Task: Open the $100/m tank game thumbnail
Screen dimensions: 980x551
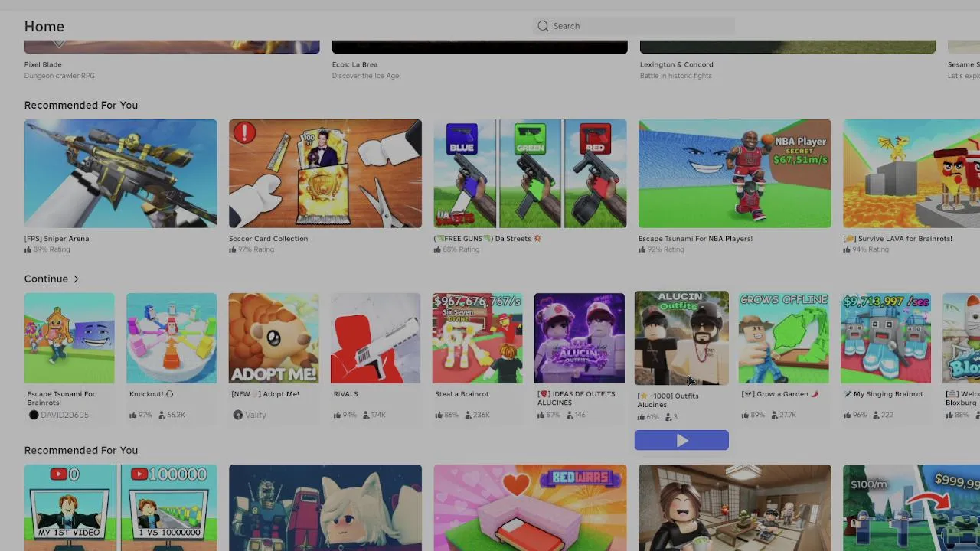Action: click(911, 507)
